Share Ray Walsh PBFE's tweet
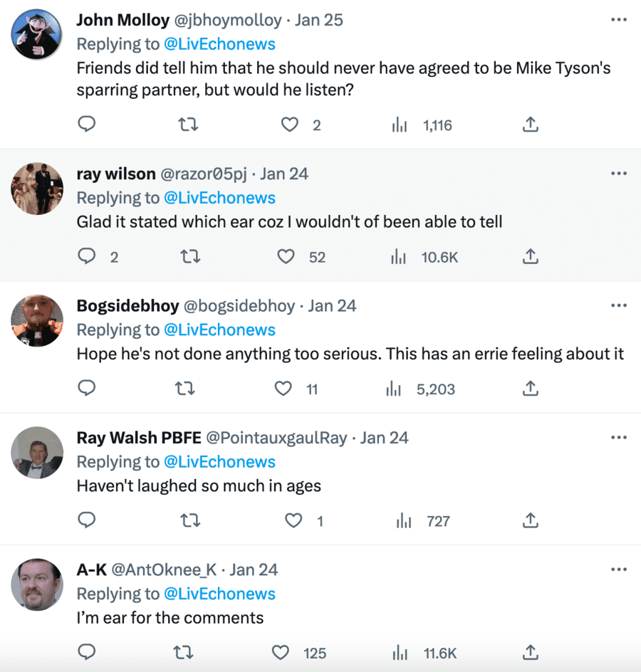Screen dimensions: 641x672 point(530,521)
